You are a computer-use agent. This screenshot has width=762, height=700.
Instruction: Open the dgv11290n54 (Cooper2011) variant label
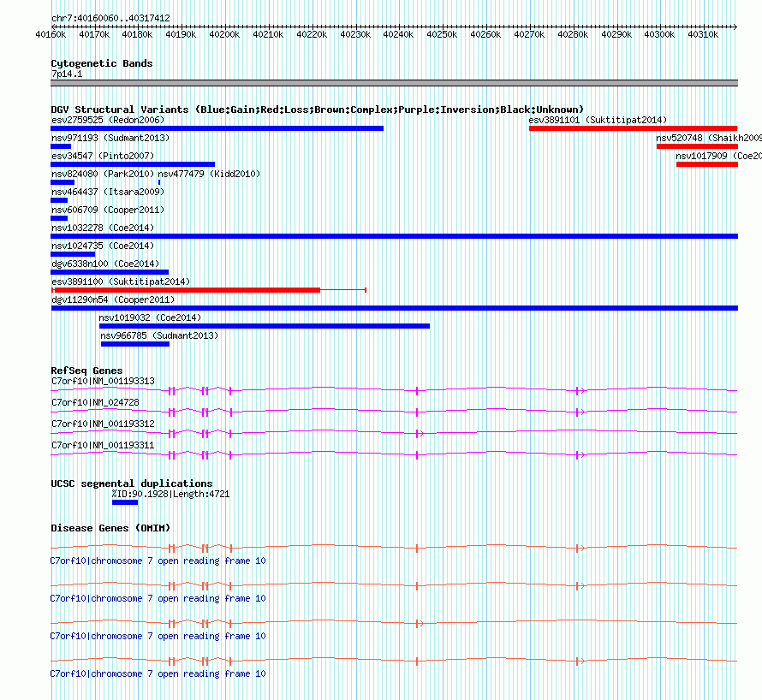(x=113, y=300)
